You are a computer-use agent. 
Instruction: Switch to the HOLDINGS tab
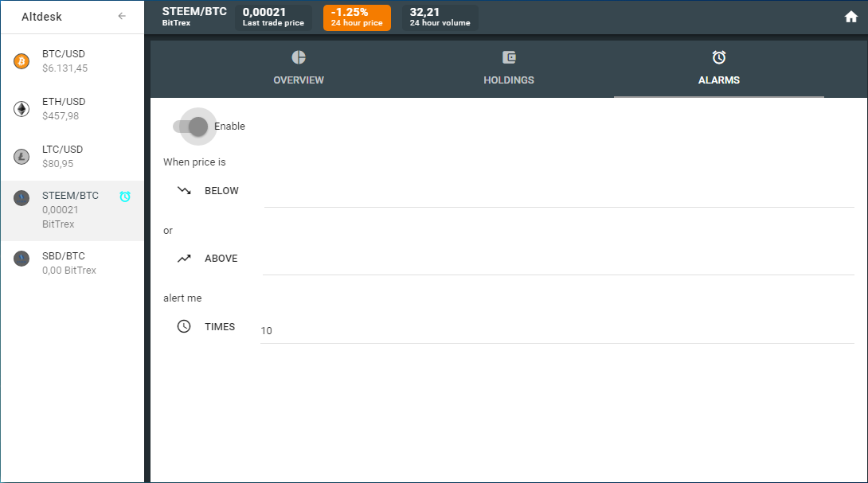click(509, 69)
